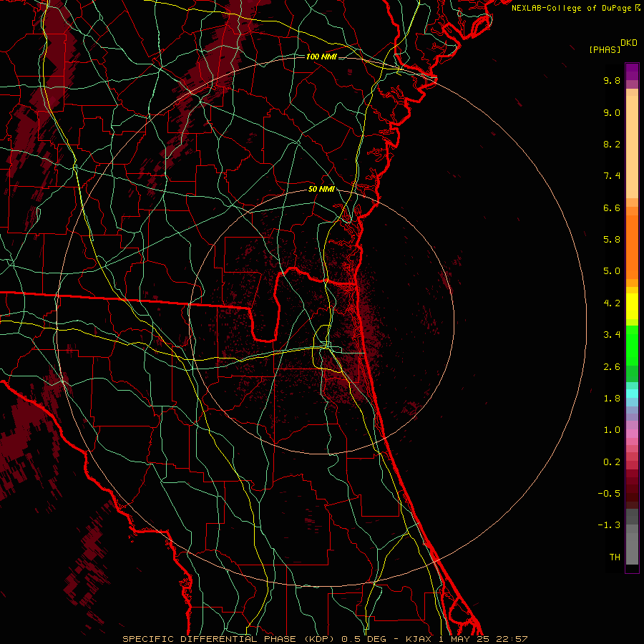This screenshot has height=644, width=644.
Task: Click the gray bottom color bar segment
Action: [x=632, y=548]
